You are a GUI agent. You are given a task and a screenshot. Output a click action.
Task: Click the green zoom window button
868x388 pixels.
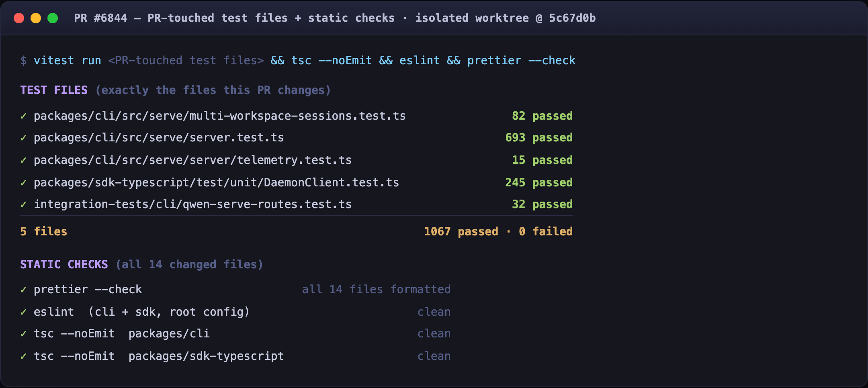coord(53,18)
